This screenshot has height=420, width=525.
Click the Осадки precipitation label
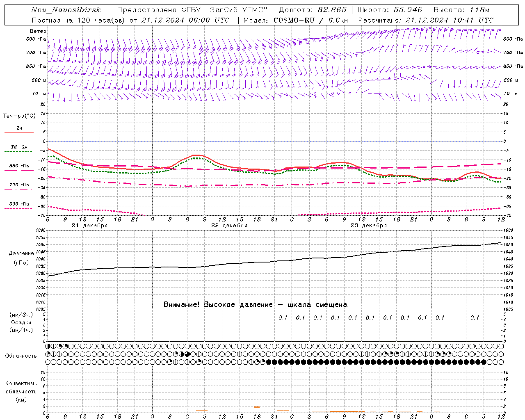[x=21, y=322]
